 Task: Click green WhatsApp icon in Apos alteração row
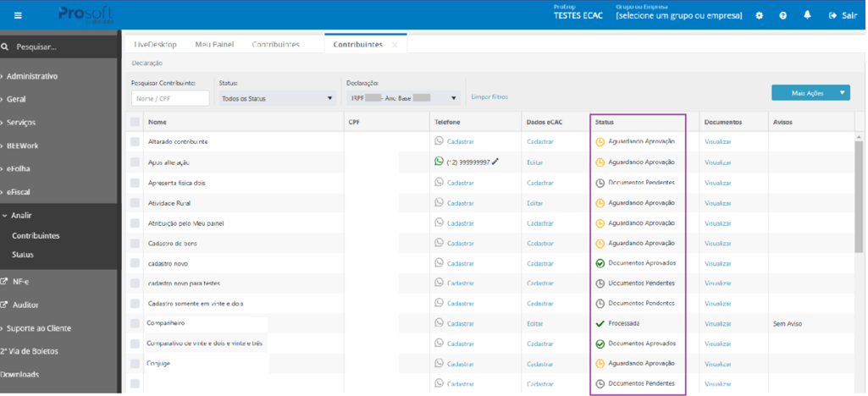[439, 162]
